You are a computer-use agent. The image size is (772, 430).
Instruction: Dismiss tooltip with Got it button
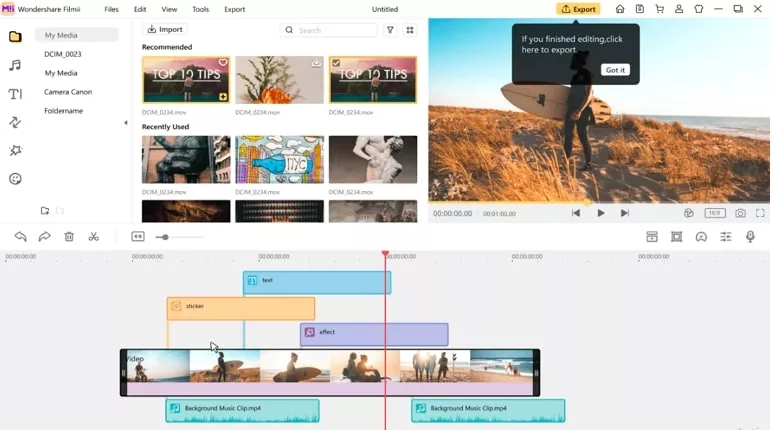[x=615, y=70]
